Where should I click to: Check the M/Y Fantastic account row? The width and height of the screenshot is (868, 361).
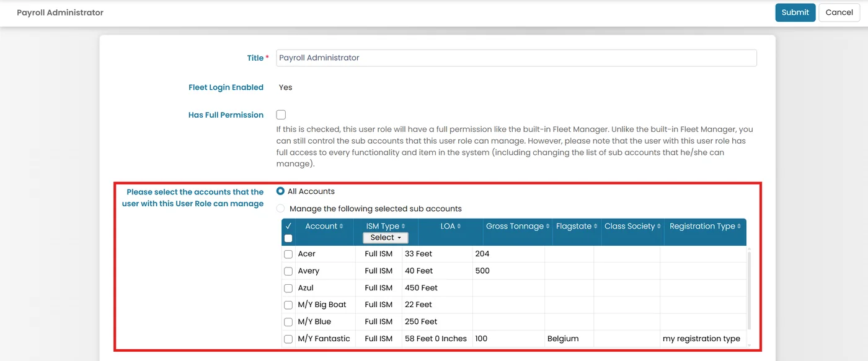[288, 339]
